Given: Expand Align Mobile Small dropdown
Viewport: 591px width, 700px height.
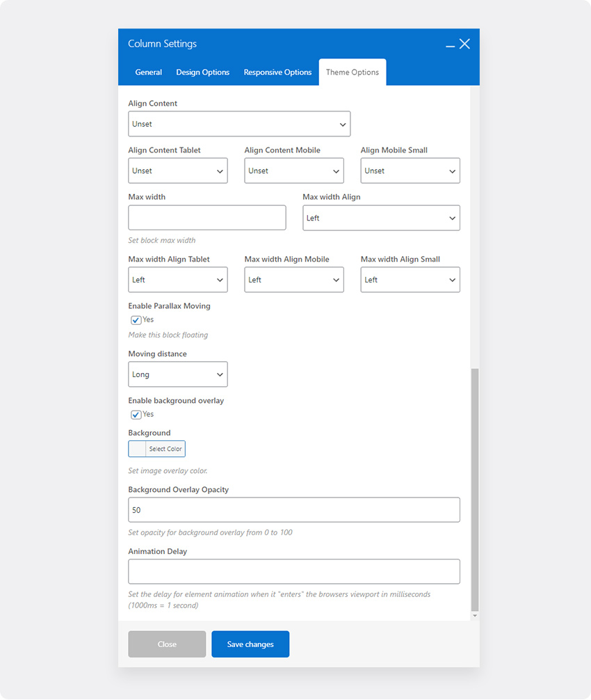Looking at the screenshot, I should [x=410, y=170].
